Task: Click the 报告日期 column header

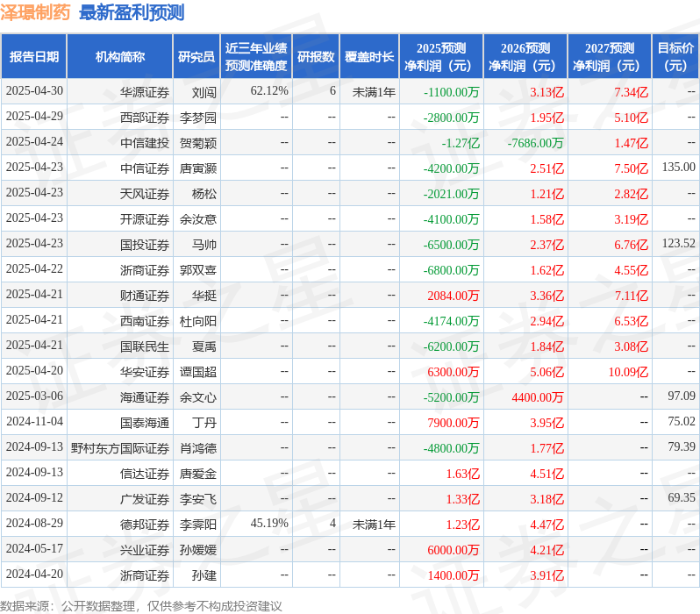Action: (x=34, y=57)
